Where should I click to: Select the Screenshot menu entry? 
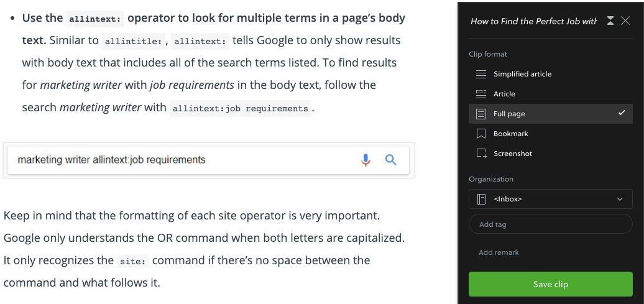[550, 153]
